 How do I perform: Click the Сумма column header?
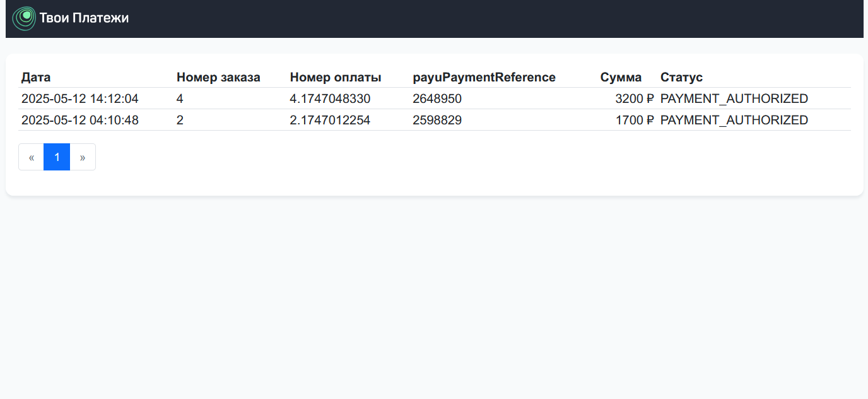621,77
